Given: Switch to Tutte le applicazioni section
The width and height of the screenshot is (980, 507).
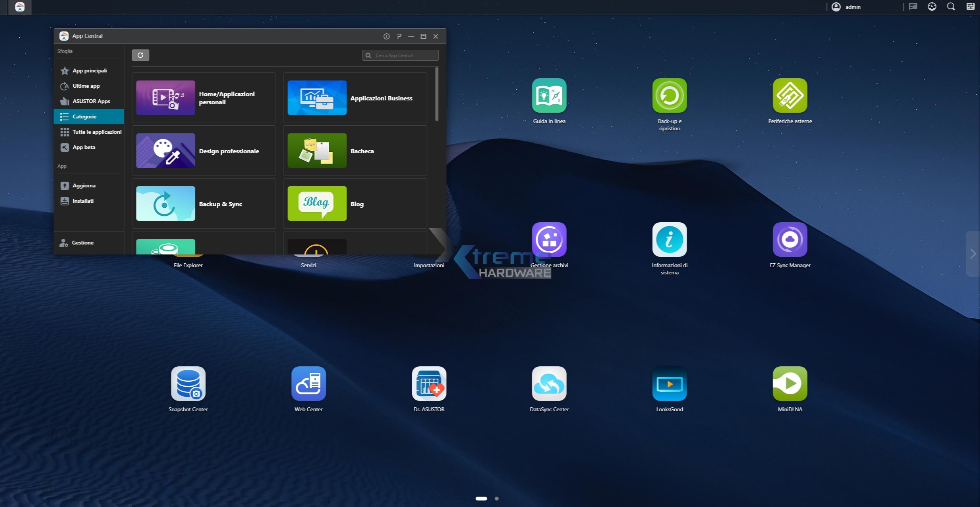Looking at the screenshot, I should click(x=97, y=132).
